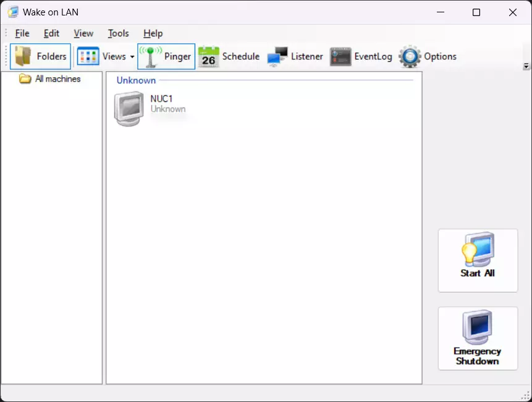Open the File menu
This screenshot has width=532, height=402.
pos(22,33)
